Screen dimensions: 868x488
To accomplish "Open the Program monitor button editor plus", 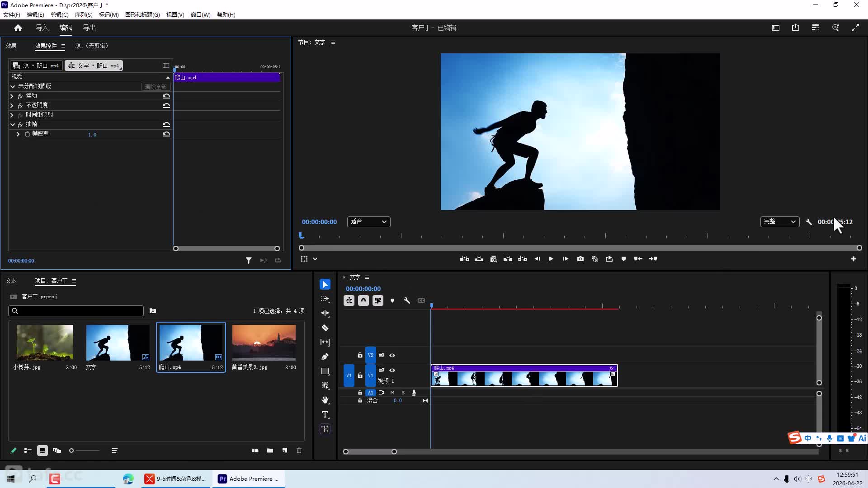I will pyautogui.click(x=854, y=259).
